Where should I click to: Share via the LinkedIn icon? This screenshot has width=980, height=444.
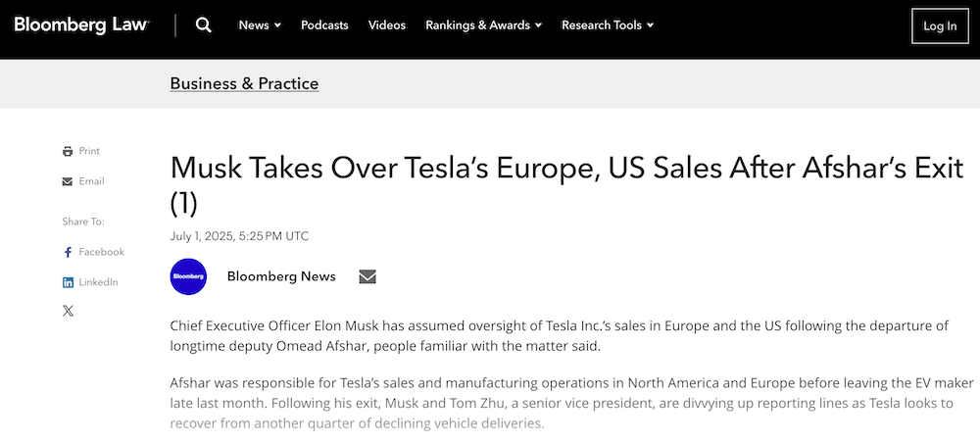pos(68,282)
